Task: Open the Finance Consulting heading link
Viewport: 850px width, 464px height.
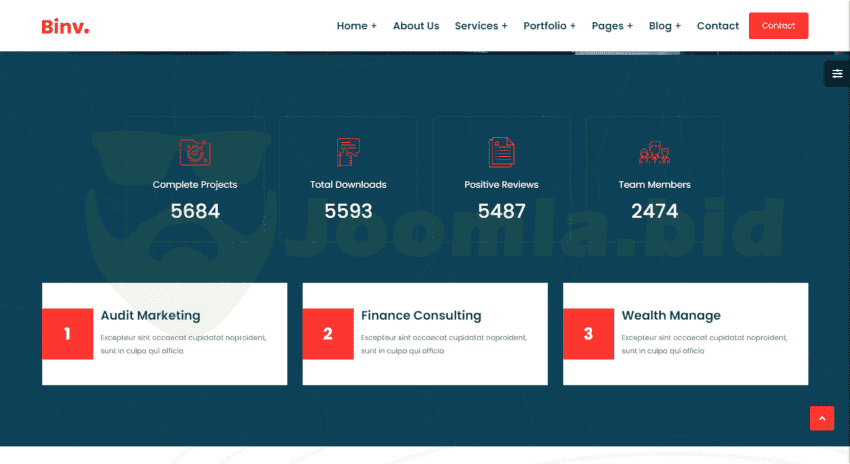Action: click(420, 315)
